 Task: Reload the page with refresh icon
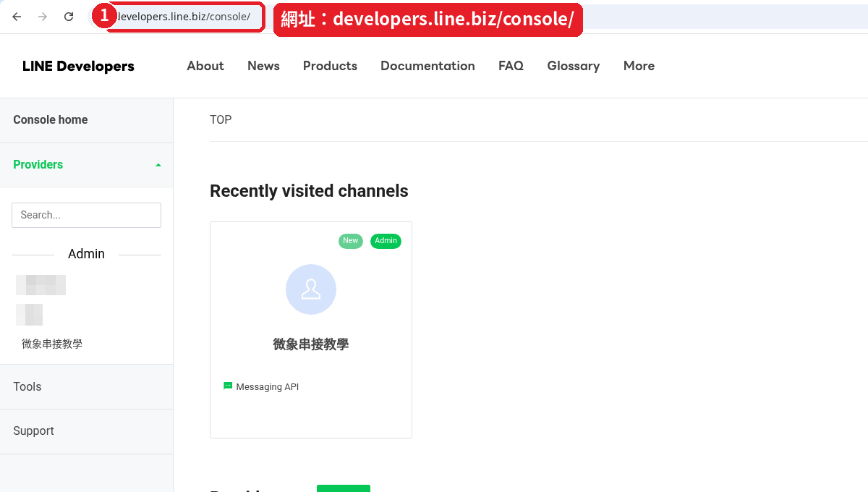[69, 17]
